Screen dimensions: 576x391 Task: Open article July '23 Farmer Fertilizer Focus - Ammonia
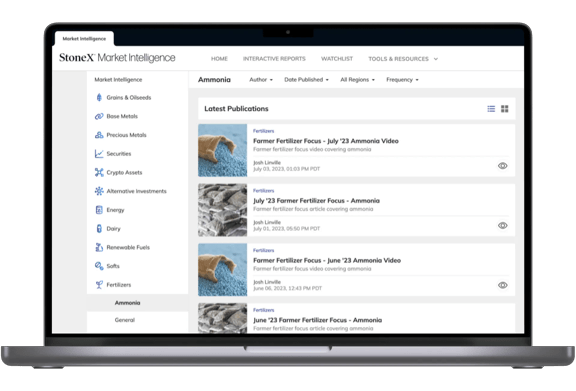316,201
